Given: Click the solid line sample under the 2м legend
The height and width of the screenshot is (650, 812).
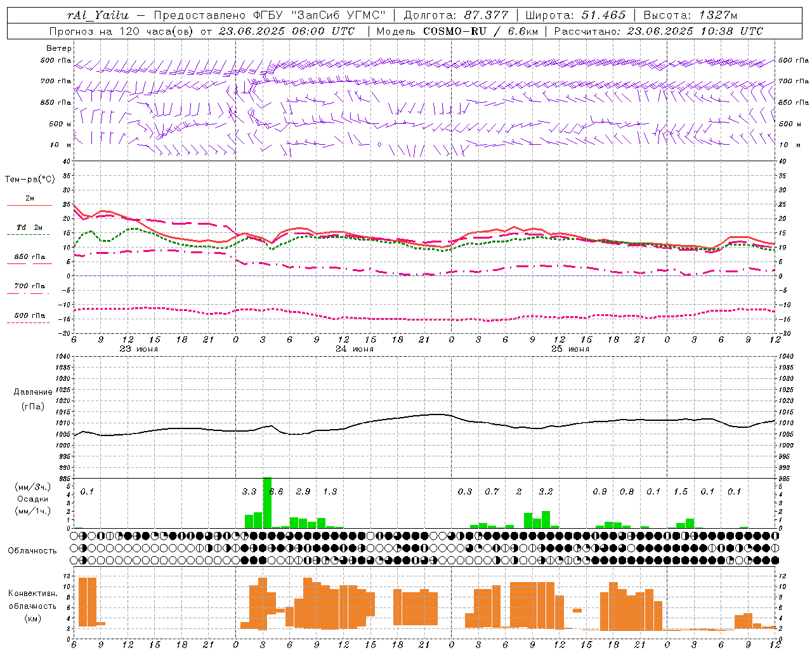Looking at the screenshot, I should [29, 206].
